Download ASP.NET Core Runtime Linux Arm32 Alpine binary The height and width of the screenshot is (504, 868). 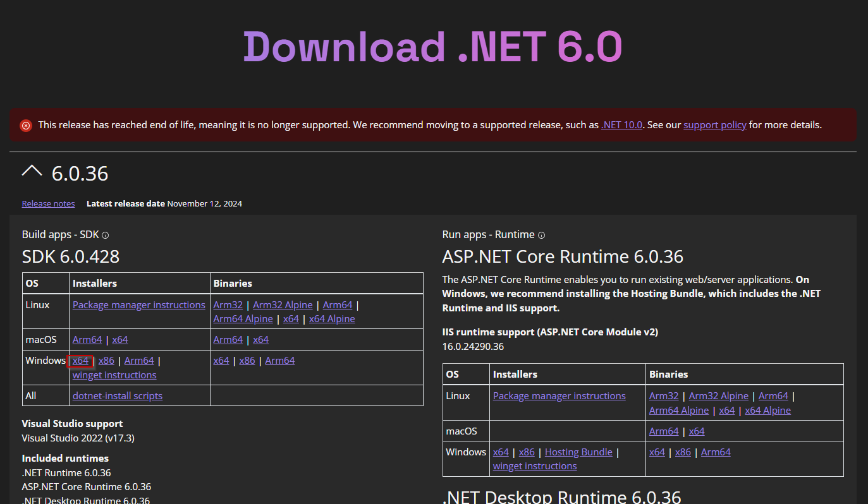tap(719, 396)
